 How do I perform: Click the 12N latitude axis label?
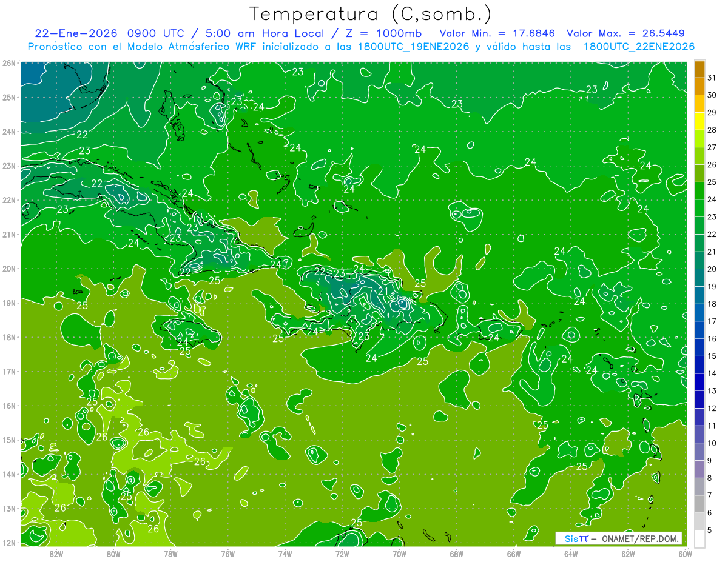[8, 543]
